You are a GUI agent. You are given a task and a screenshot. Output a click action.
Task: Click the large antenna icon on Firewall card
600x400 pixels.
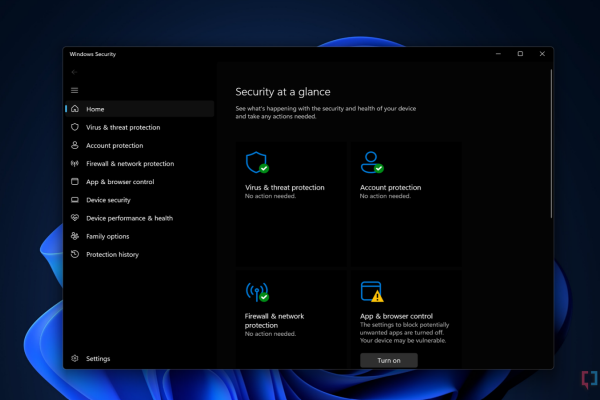pyautogui.click(x=257, y=292)
